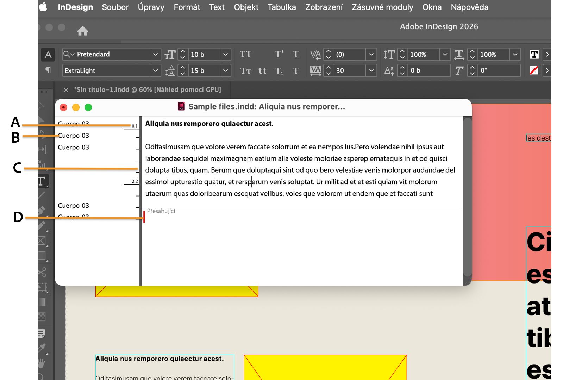This screenshot has width=588, height=380.
Task: Open the kerning (0) dropdown
Action: [x=371, y=55]
